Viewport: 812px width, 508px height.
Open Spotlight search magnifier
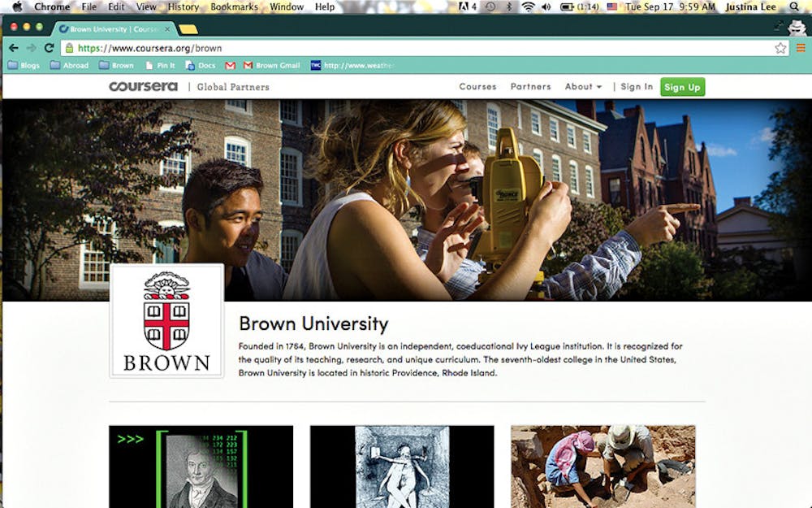point(794,7)
